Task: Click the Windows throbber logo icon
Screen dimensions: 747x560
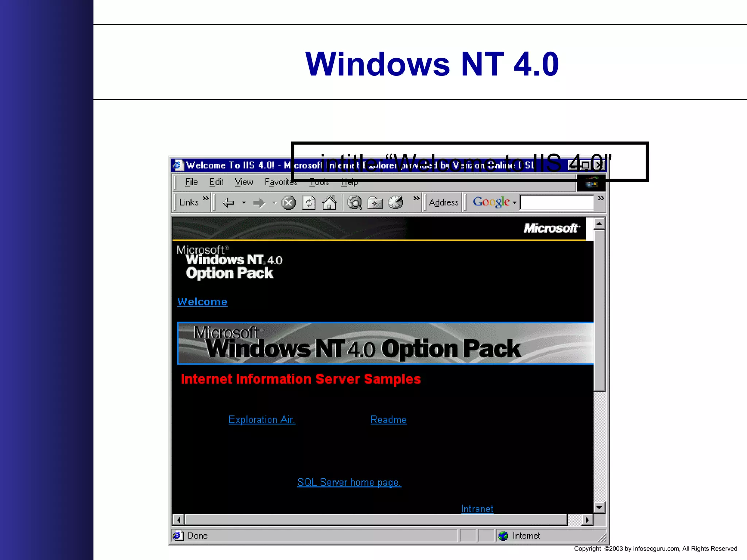Action: (x=591, y=183)
